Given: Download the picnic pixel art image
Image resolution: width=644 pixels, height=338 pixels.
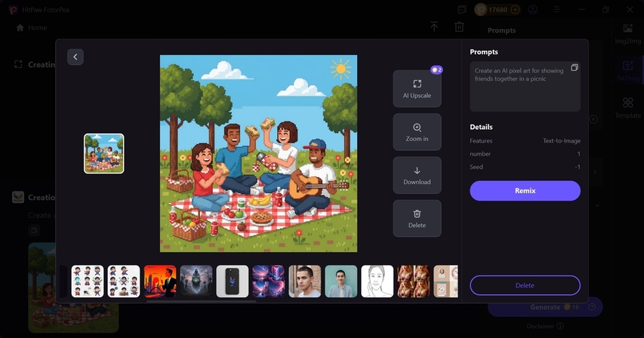Looking at the screenshot, I should [x=417, y=175].
